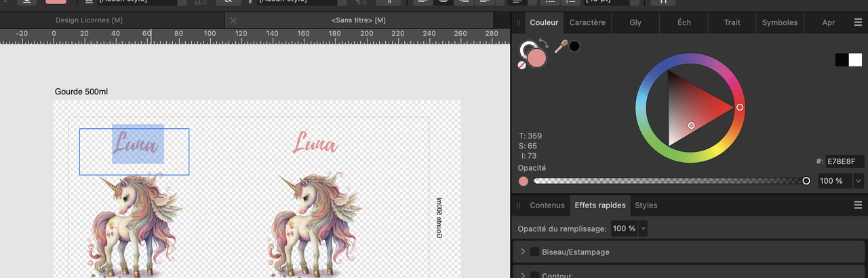Select the white stroke color ring

527,49
